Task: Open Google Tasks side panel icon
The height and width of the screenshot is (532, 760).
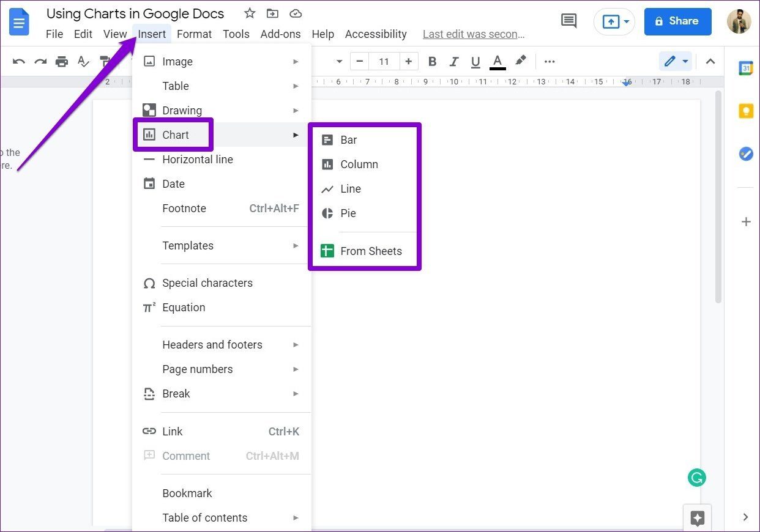Action: coord(746,154)
